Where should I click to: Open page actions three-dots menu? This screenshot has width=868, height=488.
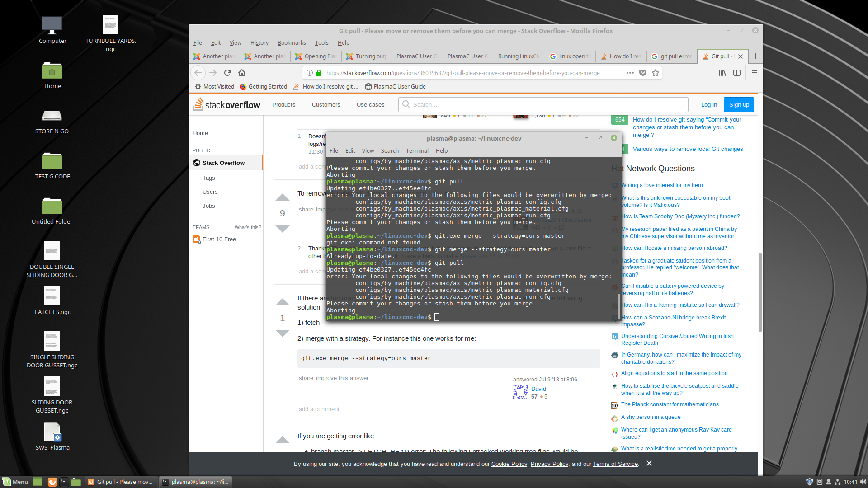pos(630,73)
